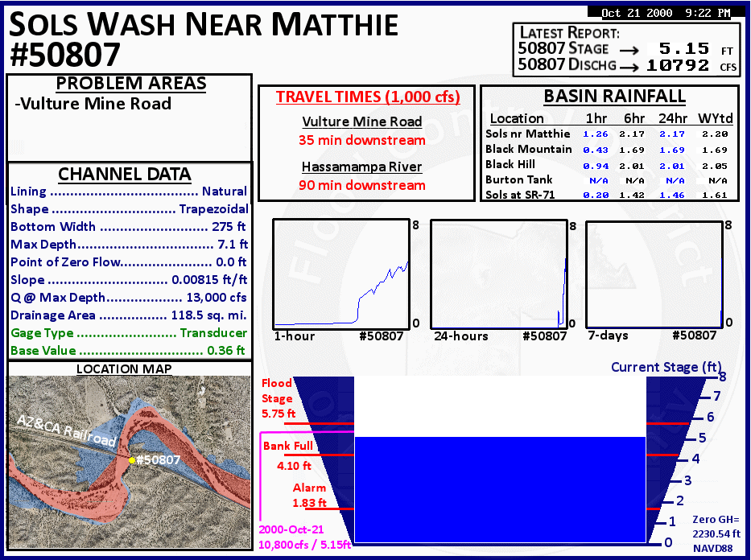This screenshot has width=751, height=560.
Task: Click the Bank Full 4.10 ft label
Action: pyautogui.click(x=288, y=455)
